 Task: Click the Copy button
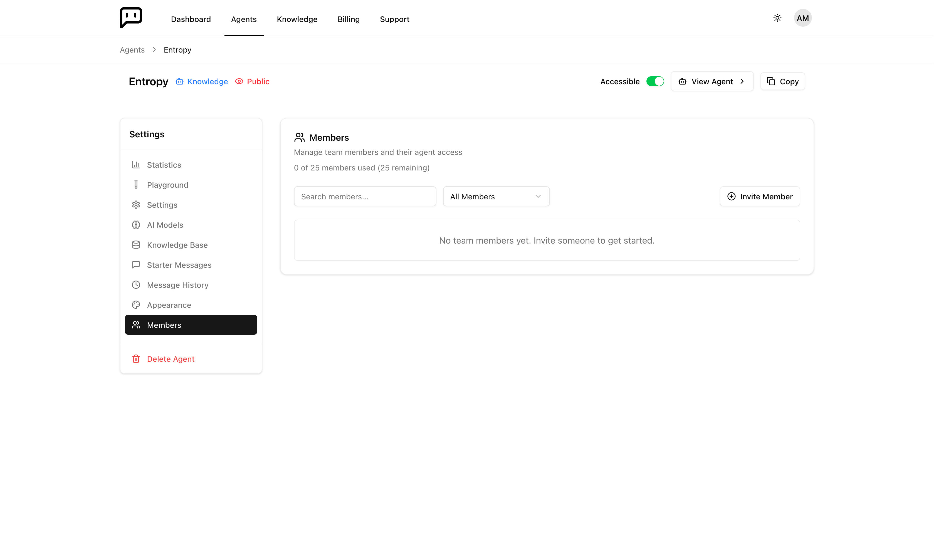point(782,81)
